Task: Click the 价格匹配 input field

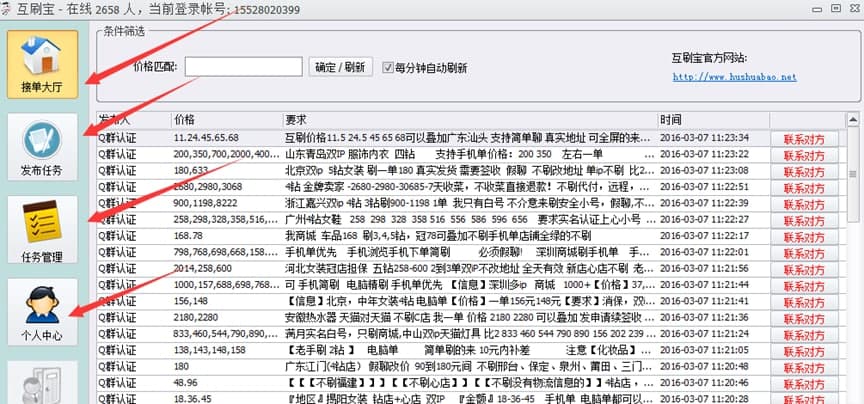Action: (244, 67)
